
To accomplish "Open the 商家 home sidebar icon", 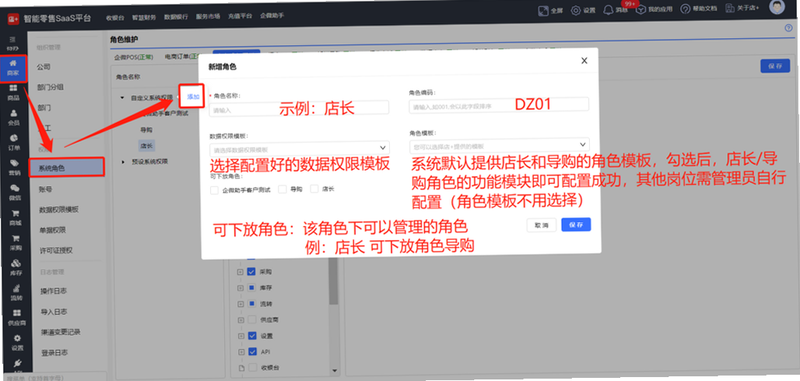I will pyautogui.click(x=14, y=63).
